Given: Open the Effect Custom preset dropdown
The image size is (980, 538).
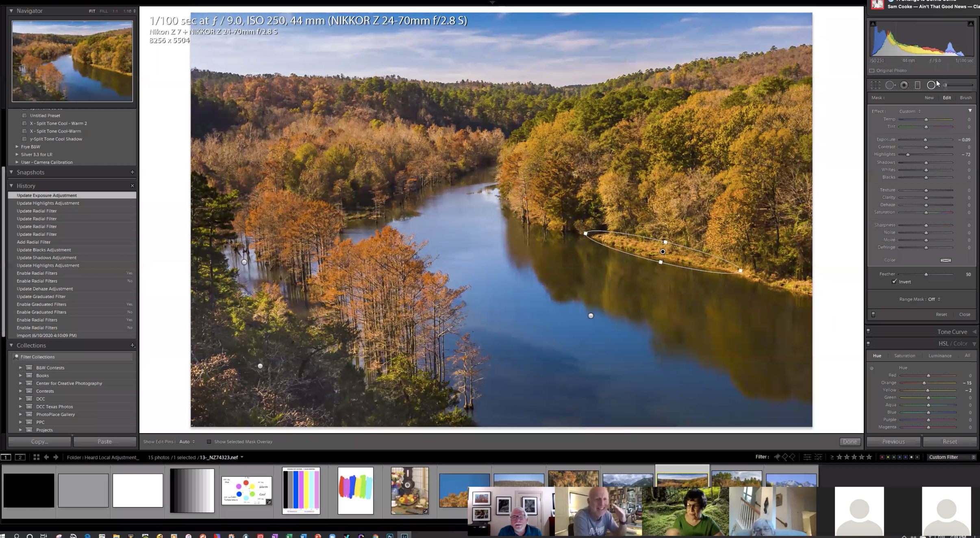Looking at the screenshot, I should (910, 111).
